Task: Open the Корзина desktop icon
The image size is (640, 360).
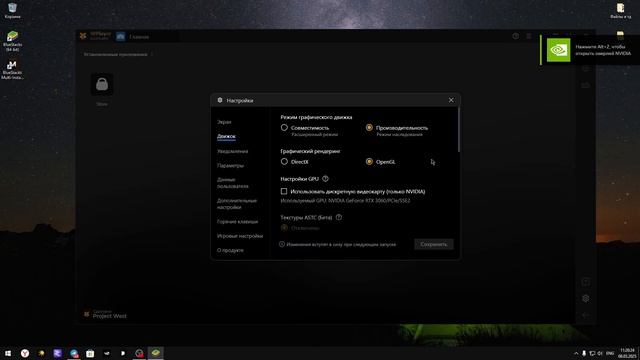Action: pos(12,11)
